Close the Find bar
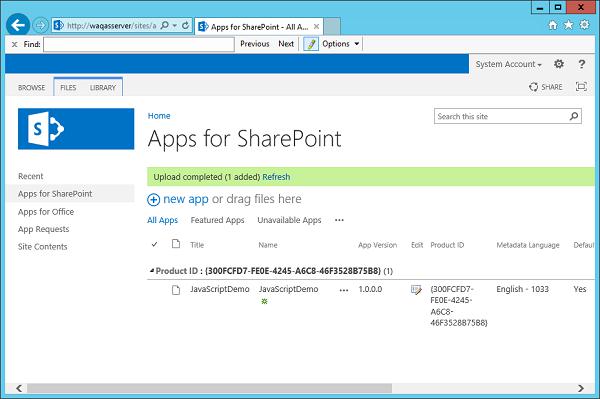The image size is (600, 399). (x=15, y=44)
